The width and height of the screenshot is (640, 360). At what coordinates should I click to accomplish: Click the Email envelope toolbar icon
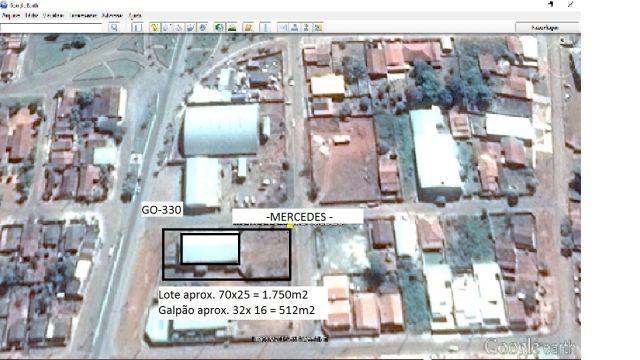point(282,28)
